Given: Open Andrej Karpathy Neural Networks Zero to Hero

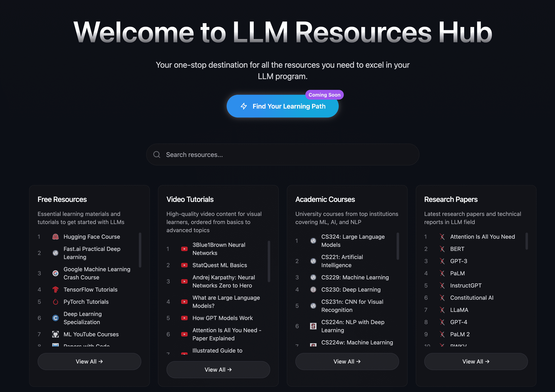Looking at the screenshot, I should point(224,281).
